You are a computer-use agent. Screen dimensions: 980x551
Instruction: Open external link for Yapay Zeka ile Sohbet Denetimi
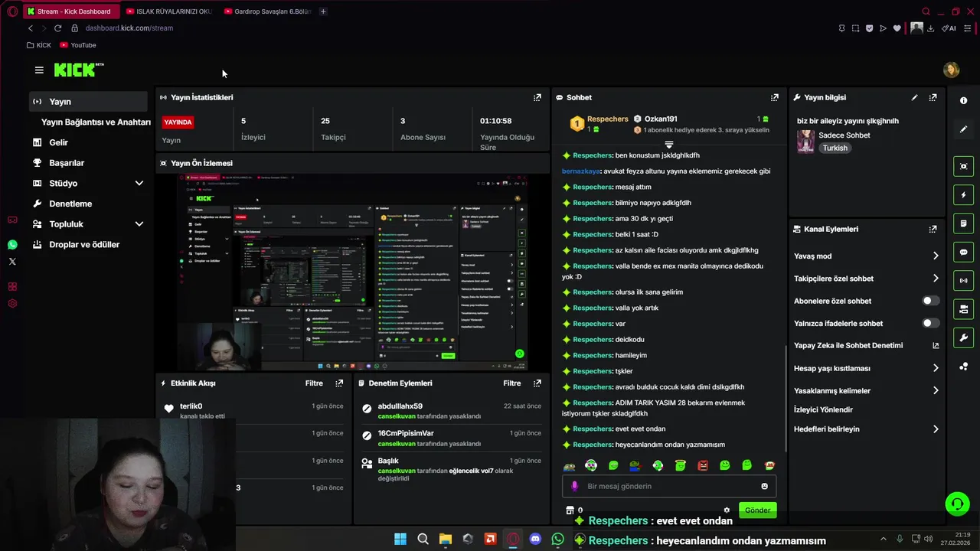(936, 346)
